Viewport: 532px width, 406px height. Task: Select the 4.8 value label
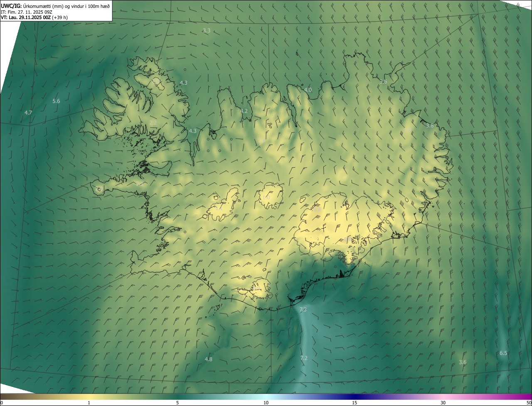pyautogui.click(x=209, y=359)
